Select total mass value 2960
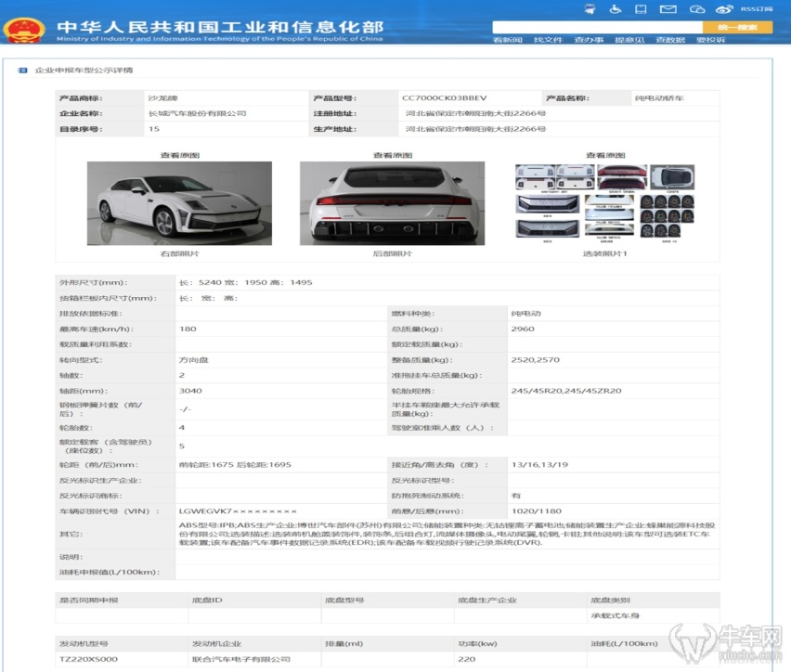 click(523, 329)
